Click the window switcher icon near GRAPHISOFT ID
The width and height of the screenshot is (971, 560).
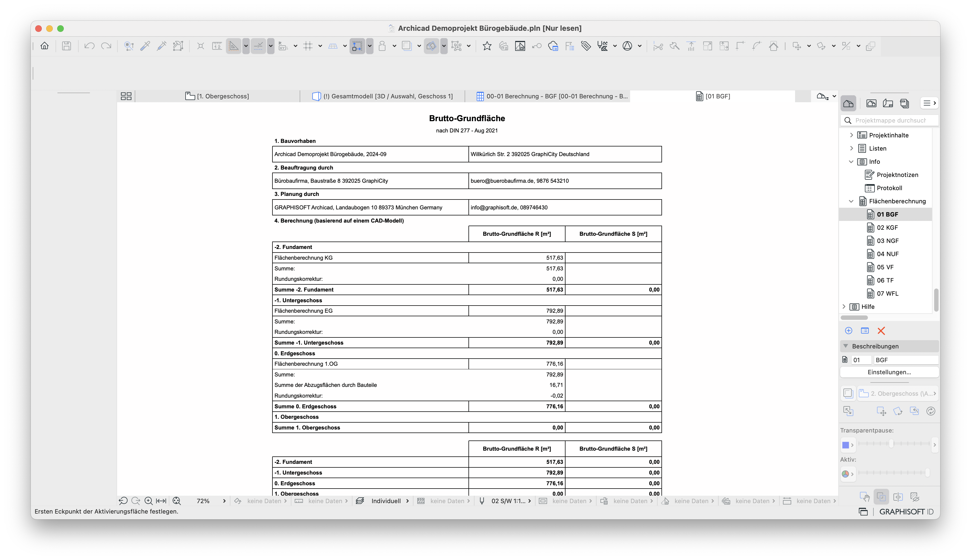(863, 512)
